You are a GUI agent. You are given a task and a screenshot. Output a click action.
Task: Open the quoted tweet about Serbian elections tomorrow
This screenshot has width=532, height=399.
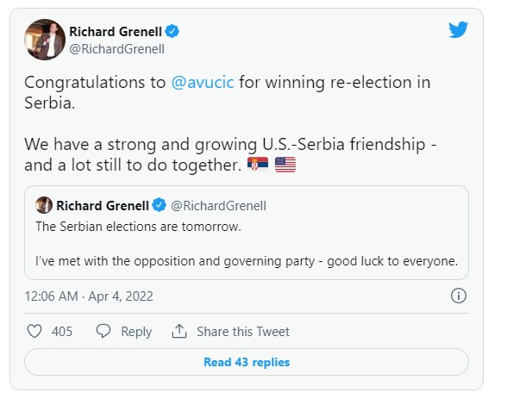246,244
